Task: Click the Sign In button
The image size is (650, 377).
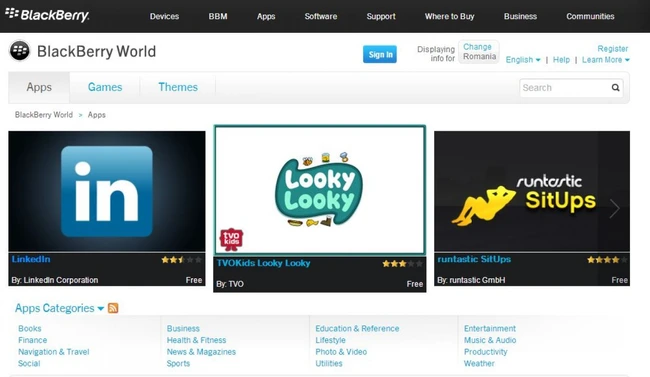Action: tap(380, 54)
